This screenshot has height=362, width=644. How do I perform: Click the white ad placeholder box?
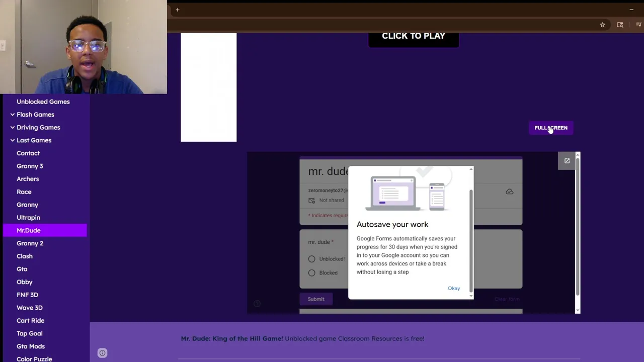click(209, 87)
